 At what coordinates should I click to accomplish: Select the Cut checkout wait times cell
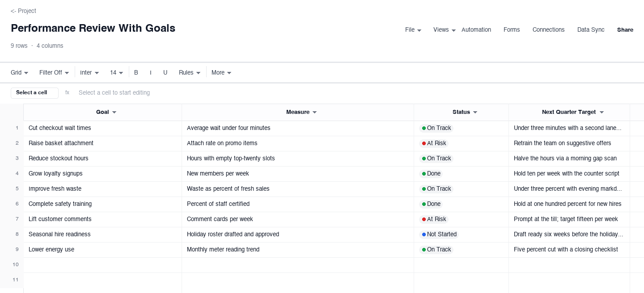tap(102, 128)
